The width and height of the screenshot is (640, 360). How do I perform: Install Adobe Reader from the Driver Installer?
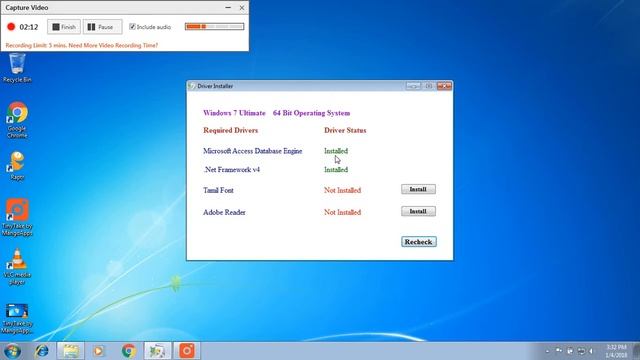pos(418,211)
